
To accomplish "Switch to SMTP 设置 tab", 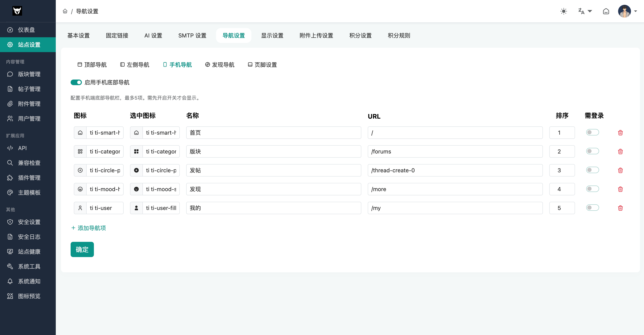I will point(192,35).
